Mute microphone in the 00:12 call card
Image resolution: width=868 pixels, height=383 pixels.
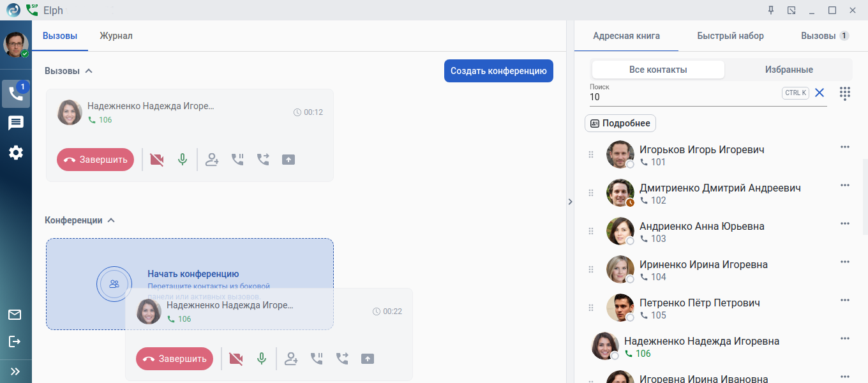tap(183, 160)
